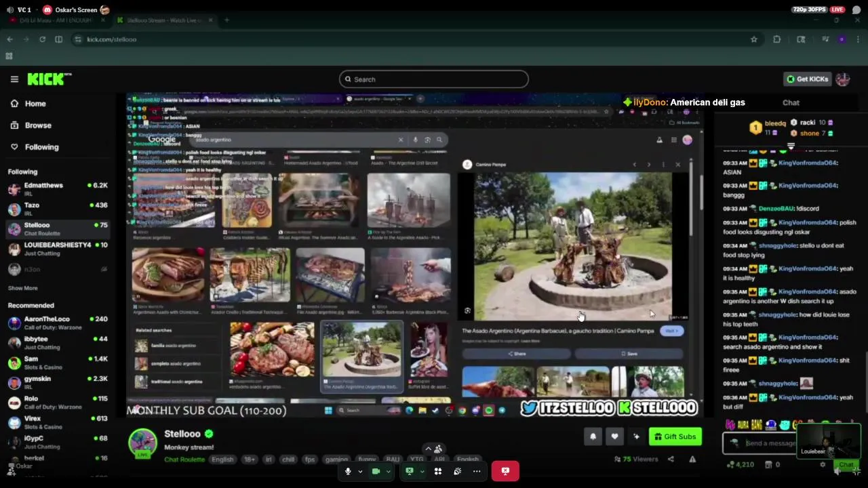The image size is (868, 488).
Task: Expand the microphone options arrow
Action: tap(360, 472)
